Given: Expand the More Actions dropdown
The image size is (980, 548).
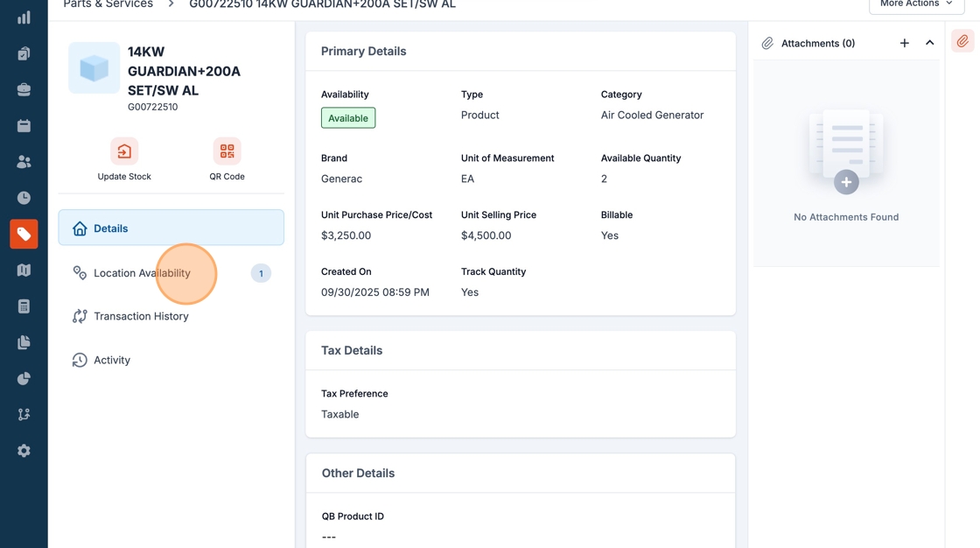Looking at the screenshot, I should pyautogui.click(x=915, y=4).
